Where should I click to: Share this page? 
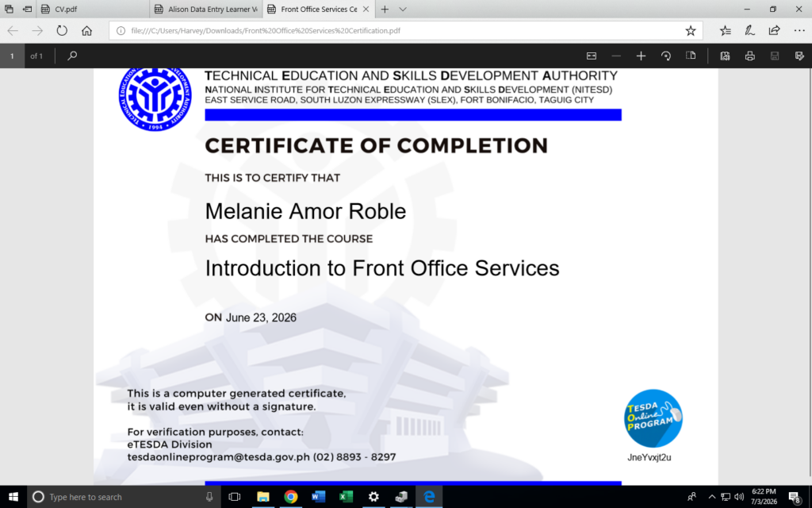pos(774,31)
